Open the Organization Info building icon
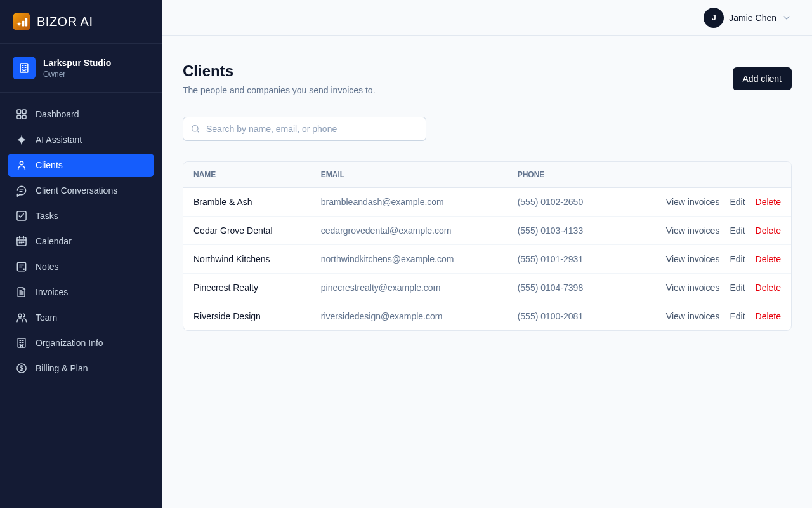Image resolution: width=812 pixels, height=508 pixels. (22, 343)
